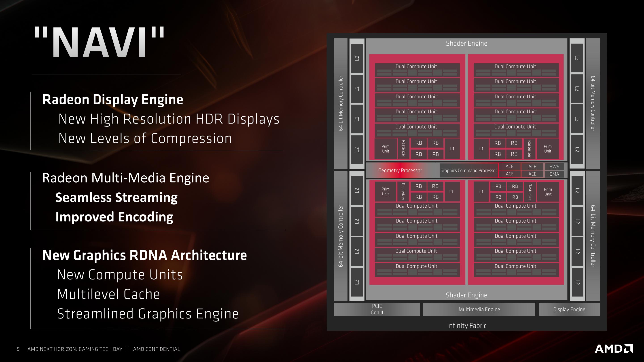Select the top Shader Engine label
Screen dimensions: 644x362
click(466, 44)
